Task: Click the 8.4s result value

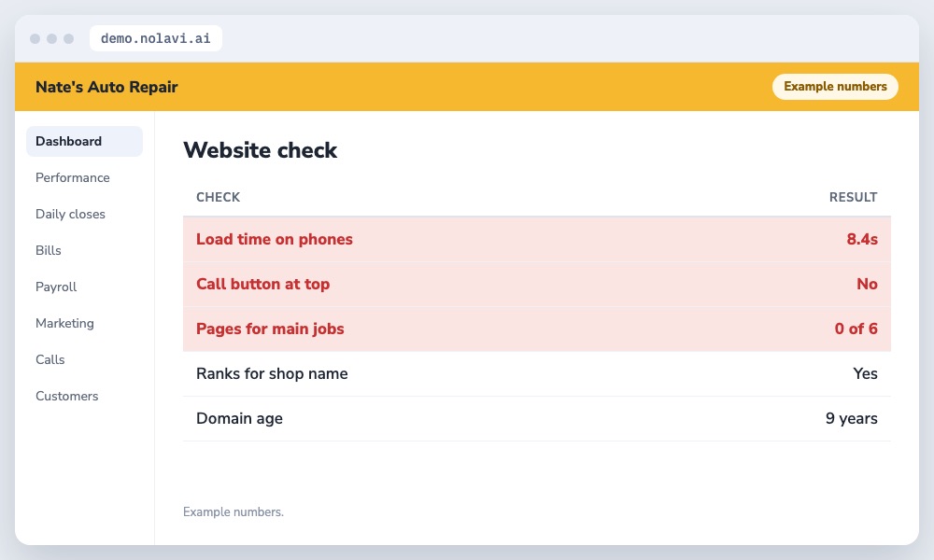Action: coord(862,239)
